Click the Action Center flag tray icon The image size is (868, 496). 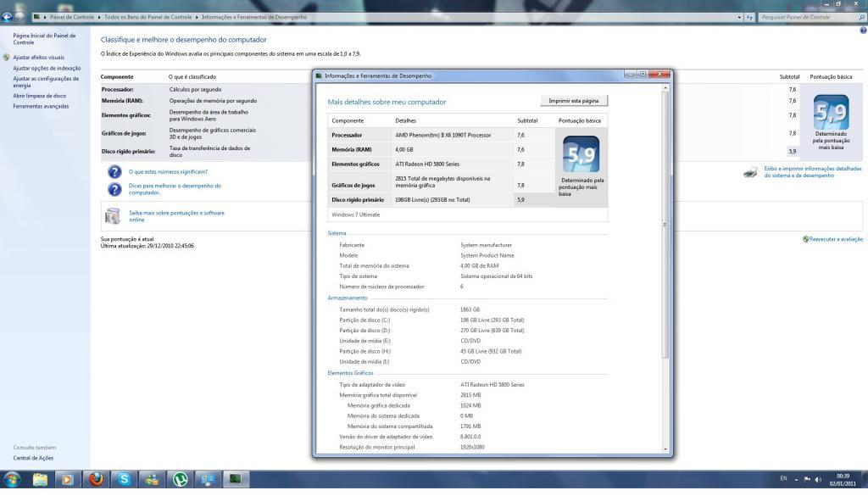coord(807,479)
